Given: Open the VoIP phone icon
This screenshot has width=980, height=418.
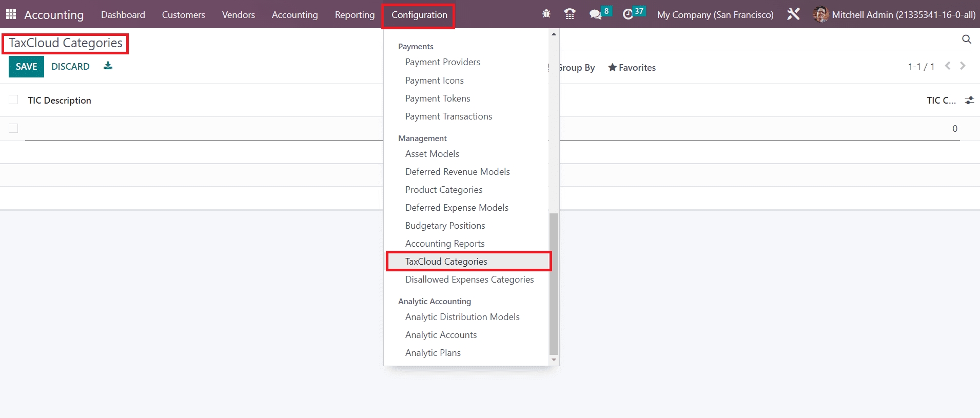Looking at the screenshot, I should tap(570, 14).
